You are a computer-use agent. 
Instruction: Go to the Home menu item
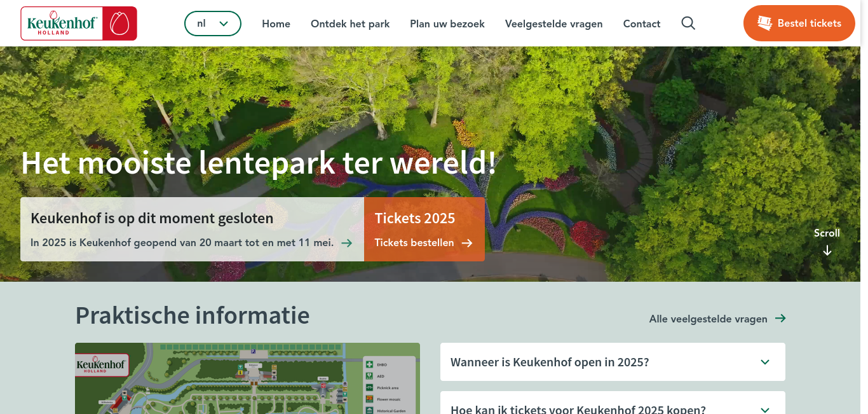pyautogui.click(x=276, y=24)
